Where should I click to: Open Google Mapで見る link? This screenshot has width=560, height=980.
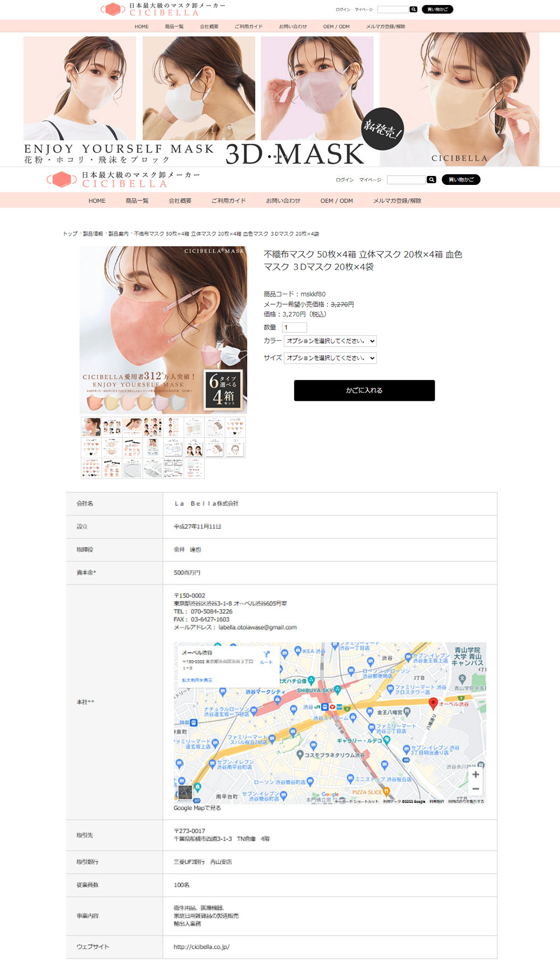coord(197,808)
